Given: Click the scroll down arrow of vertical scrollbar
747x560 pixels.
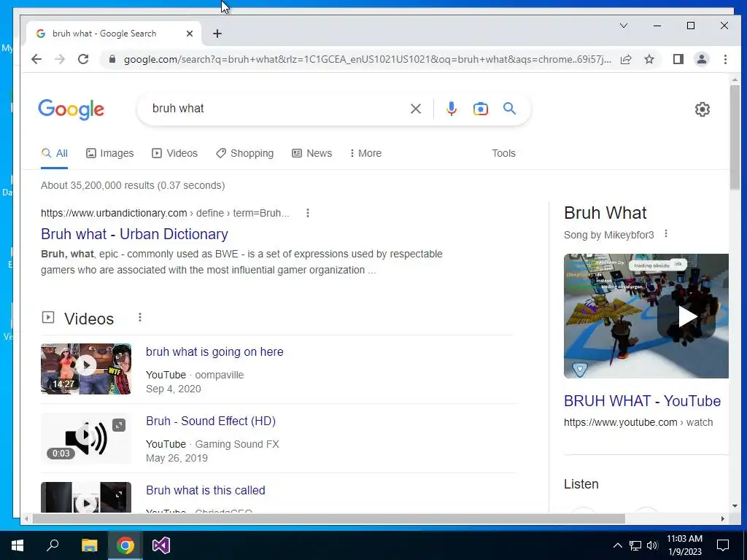Looking at the screenshot, I should click(735, 506).
